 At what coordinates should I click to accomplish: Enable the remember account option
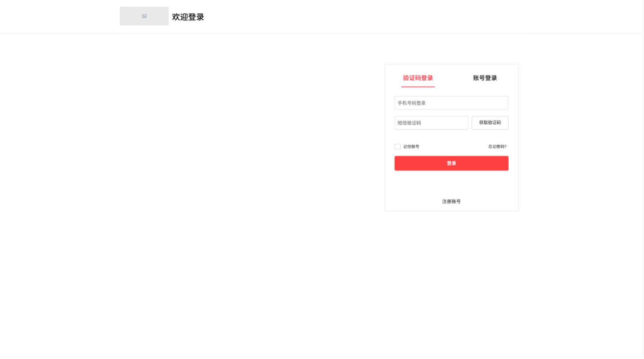pos(398,147)
